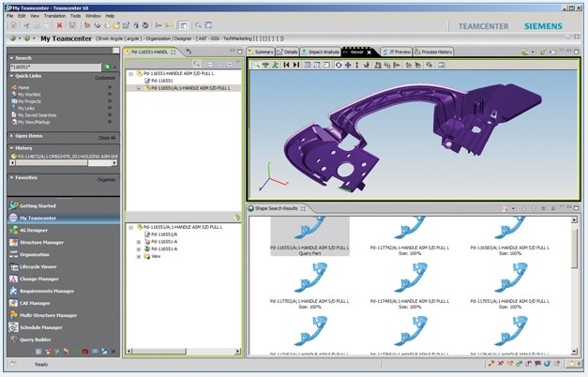Click the back navigation globe button
Image resolution: width=588 pixels, height=377 pixels.
(x=13, y=38)
